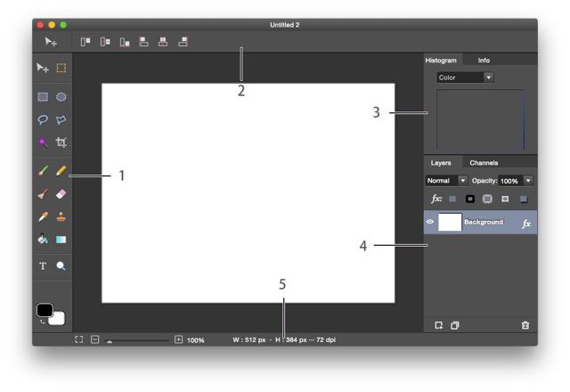Select the Crop tool
Viewport: 570px width, 392px height.
(x=61, y=143)
